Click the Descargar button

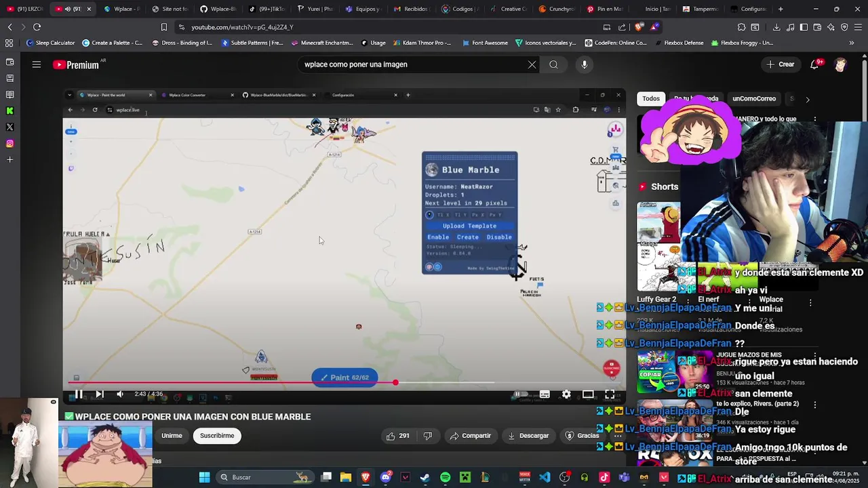pos(528,436)
